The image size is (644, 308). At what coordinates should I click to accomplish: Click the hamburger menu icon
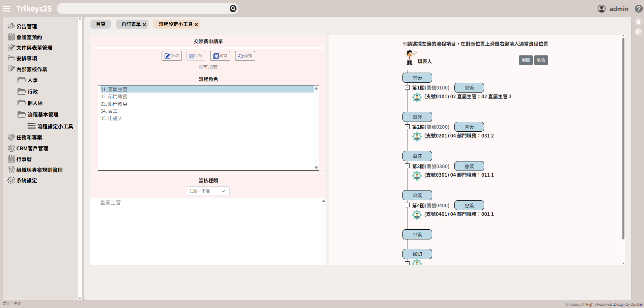tap(6, 9)
